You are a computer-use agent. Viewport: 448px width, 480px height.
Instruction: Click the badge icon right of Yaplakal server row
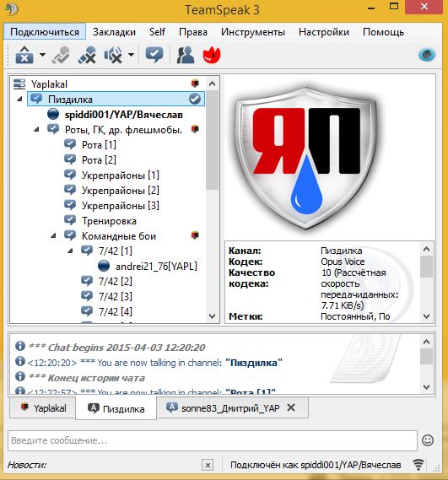click(x=195, y=84)
